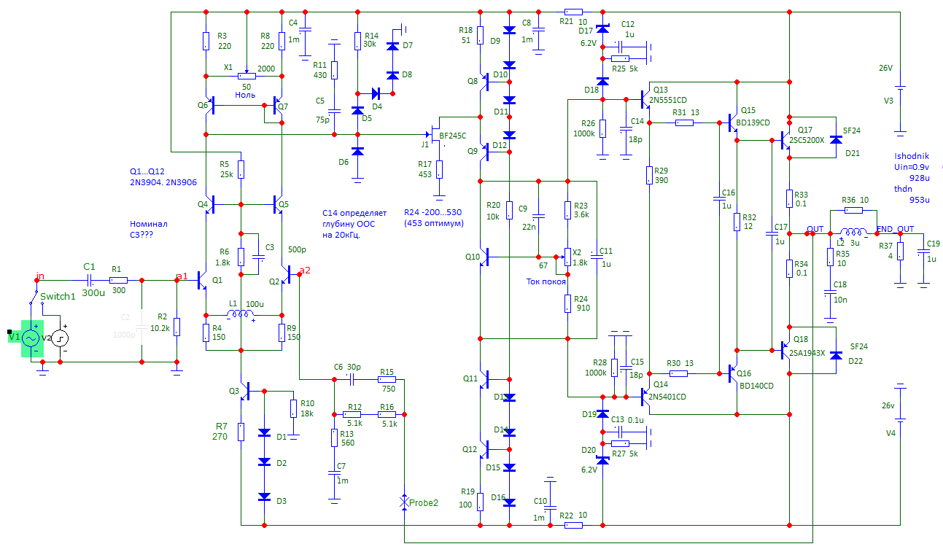This screenshot has width=943, height=560.
Task: Select the END_OUT net label
Action: tap(895, 229)
